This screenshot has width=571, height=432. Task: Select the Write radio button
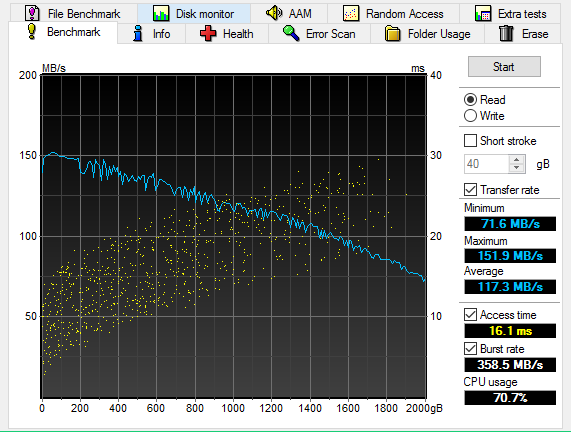click(x=470, y=115)
